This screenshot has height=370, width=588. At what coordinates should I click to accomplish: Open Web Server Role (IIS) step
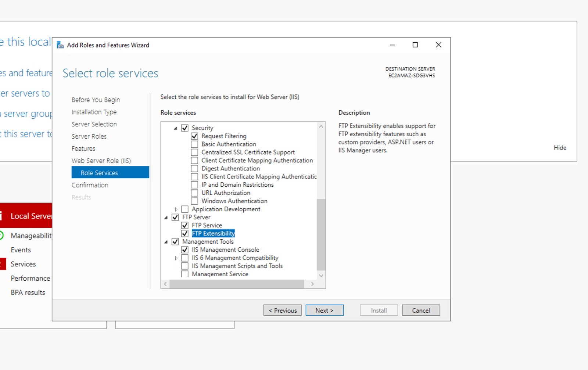[x=101, y=161]
